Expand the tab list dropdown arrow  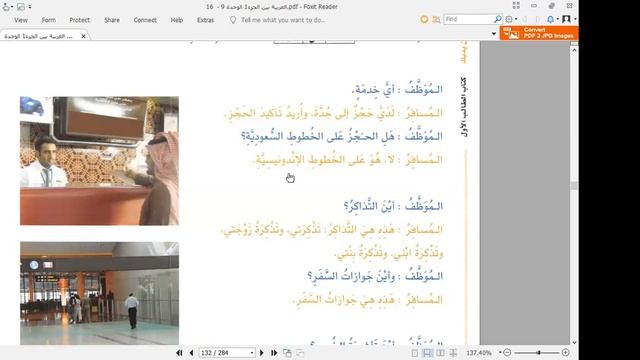(x=493, y=34)
